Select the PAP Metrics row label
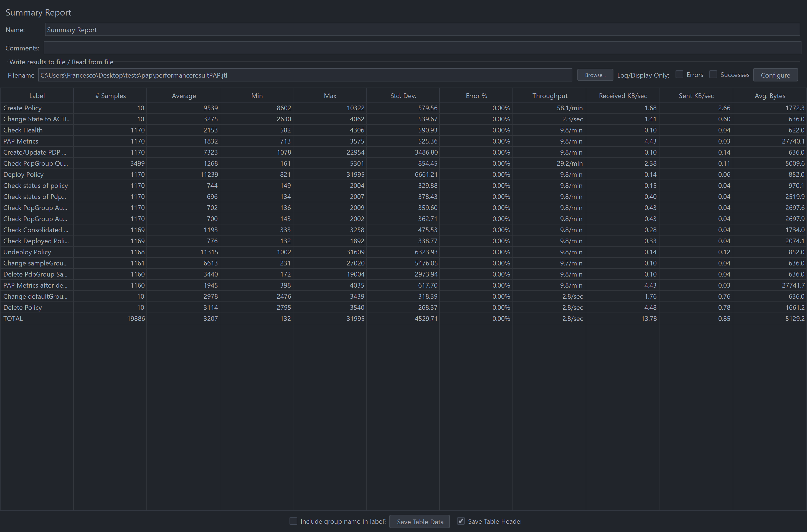 pos(37,141)
